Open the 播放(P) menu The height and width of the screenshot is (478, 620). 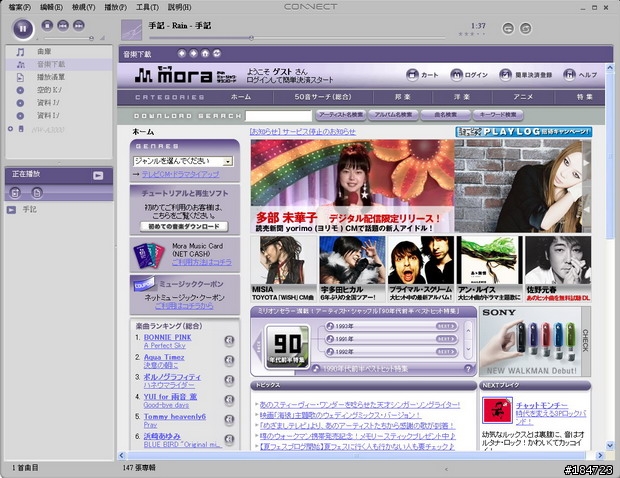coord(115,7)
